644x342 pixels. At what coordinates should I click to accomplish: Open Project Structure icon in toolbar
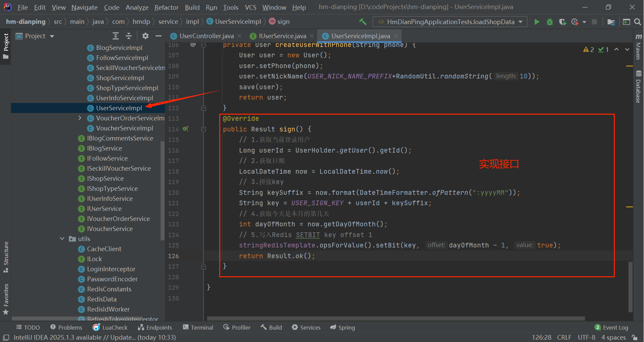coord(611,22)
